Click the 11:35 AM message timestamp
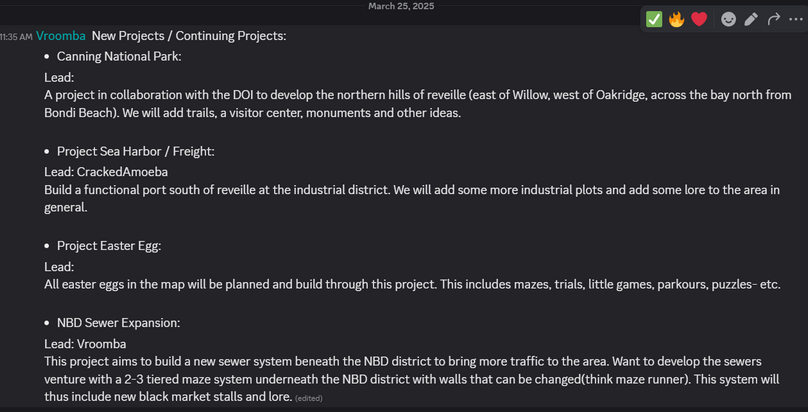The width and height of the screenshot is (808, 412). point(16,37)
